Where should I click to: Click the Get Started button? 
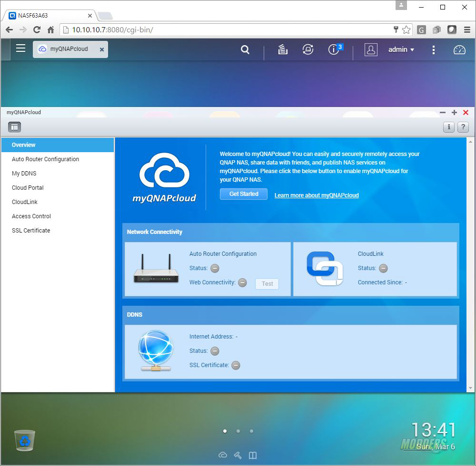click(243, 194)
